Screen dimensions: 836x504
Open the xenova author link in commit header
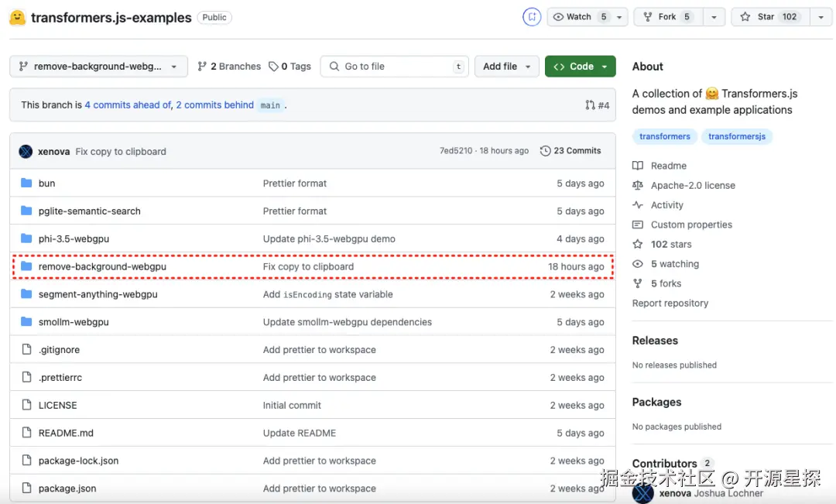[x=54, y=152]
